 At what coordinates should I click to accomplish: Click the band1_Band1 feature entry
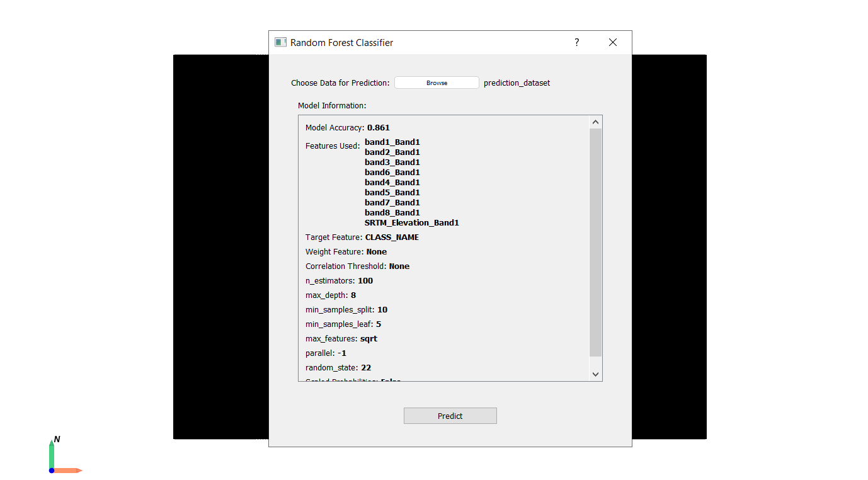[x=392, y=142]
